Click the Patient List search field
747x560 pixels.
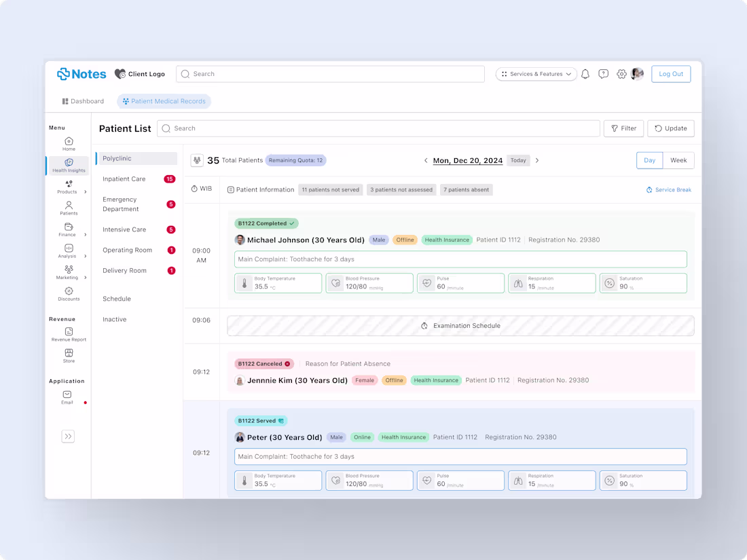coord(377,128)
